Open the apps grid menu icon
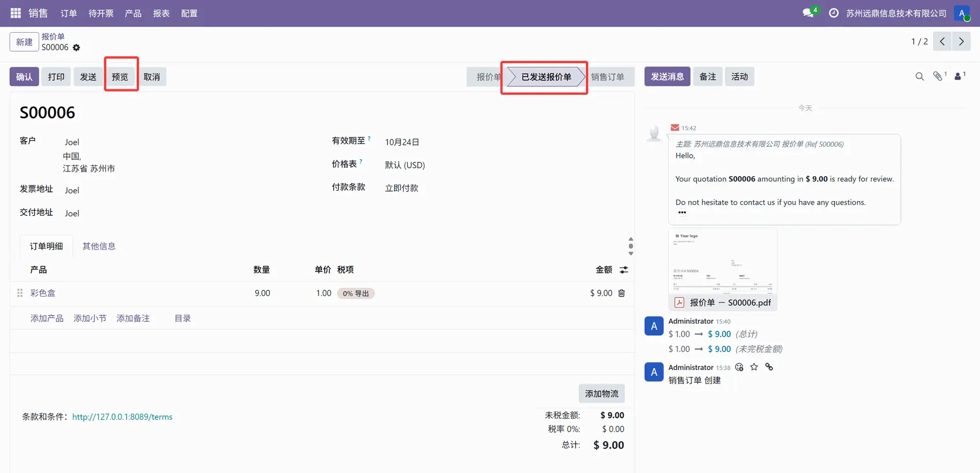The width and height of the screenshot is (980, 473). pos(15,13)
